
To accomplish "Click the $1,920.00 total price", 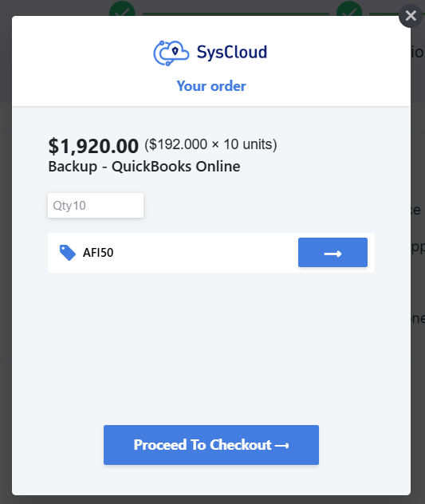I will pos(93,146).
